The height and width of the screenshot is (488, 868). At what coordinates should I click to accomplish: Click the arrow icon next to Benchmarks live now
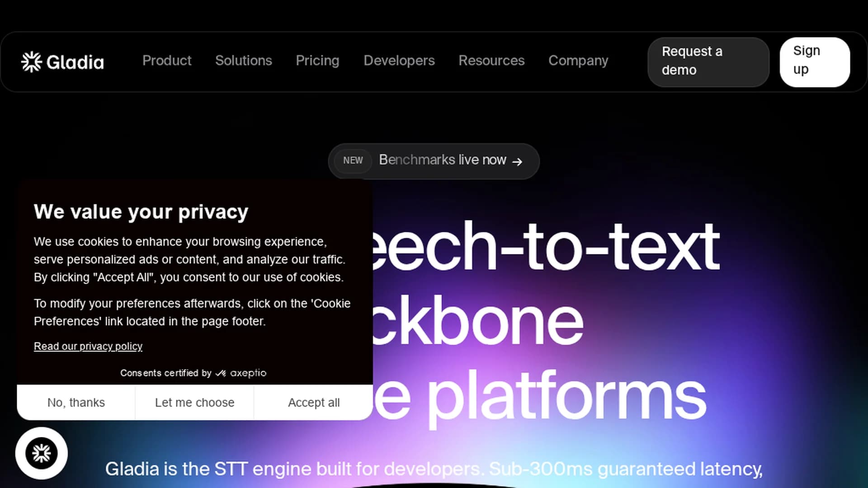517,162
